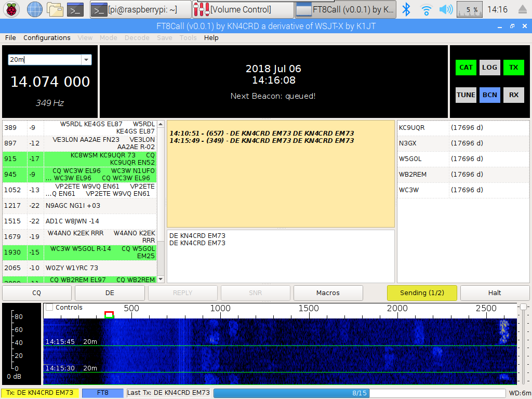Click the yellow Sending (1/2) button

422,293
